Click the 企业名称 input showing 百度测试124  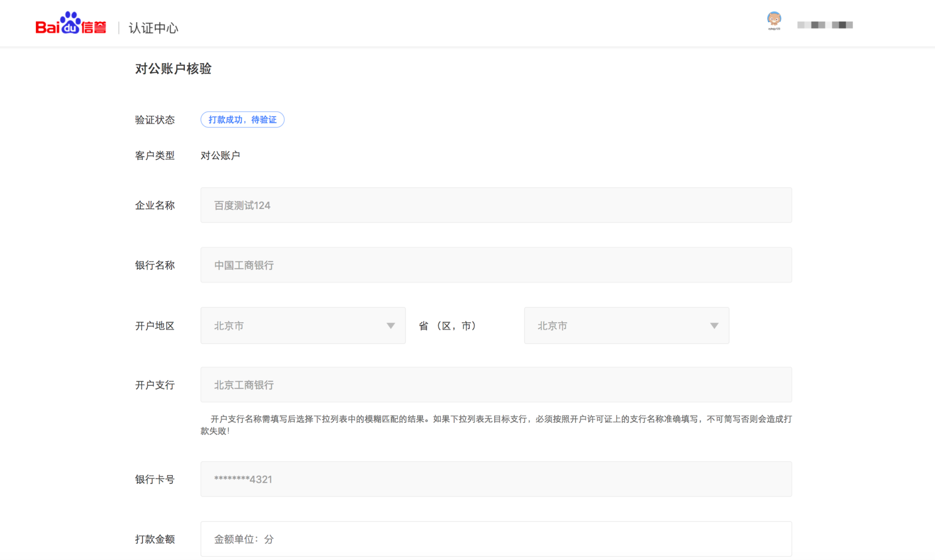[x=496, y=205]
